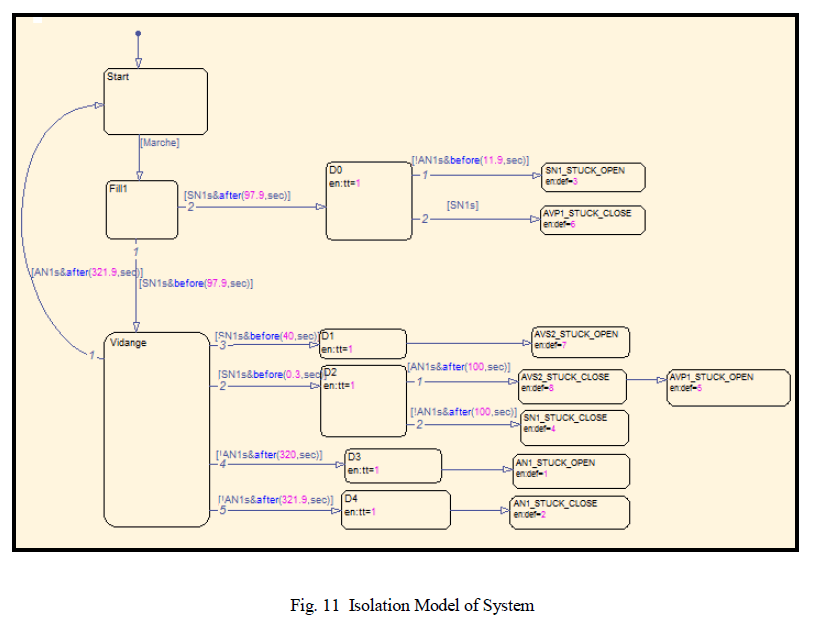Select the D2 state box

pos(362,400)
